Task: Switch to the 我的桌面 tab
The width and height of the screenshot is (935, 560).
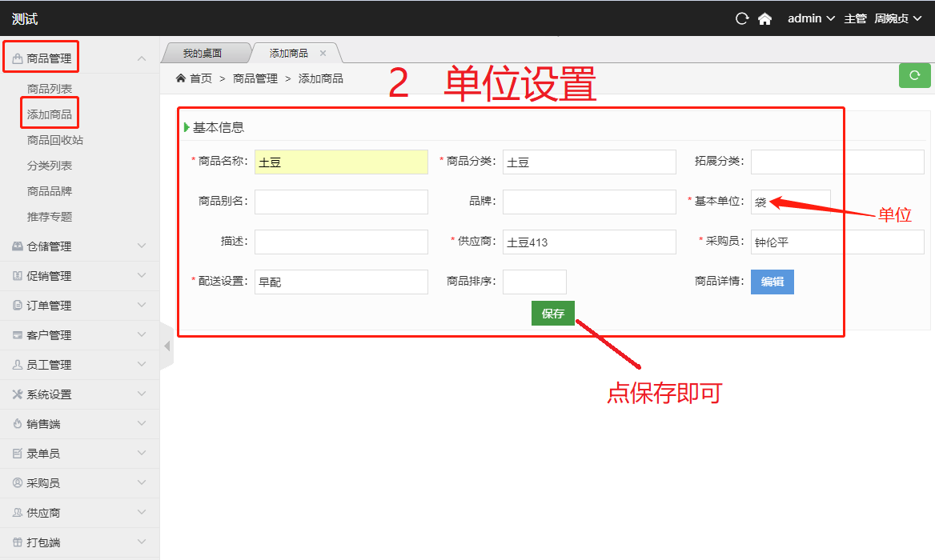Action: tap(202, 54)
